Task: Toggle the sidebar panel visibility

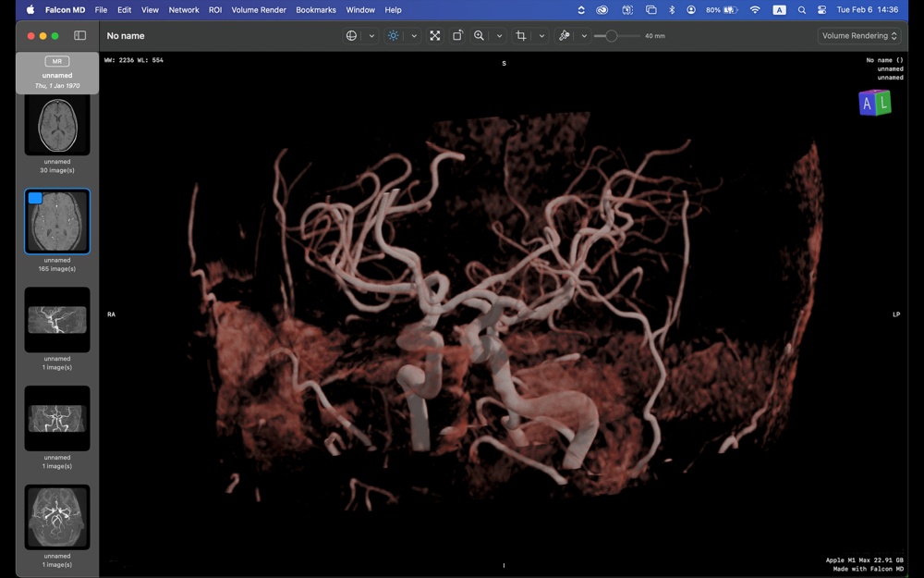Action: tap(80, 36)
